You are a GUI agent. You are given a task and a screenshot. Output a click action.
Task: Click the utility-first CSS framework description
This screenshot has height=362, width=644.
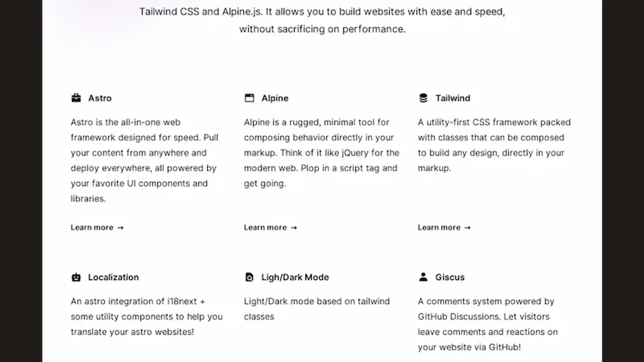[494, 145]
